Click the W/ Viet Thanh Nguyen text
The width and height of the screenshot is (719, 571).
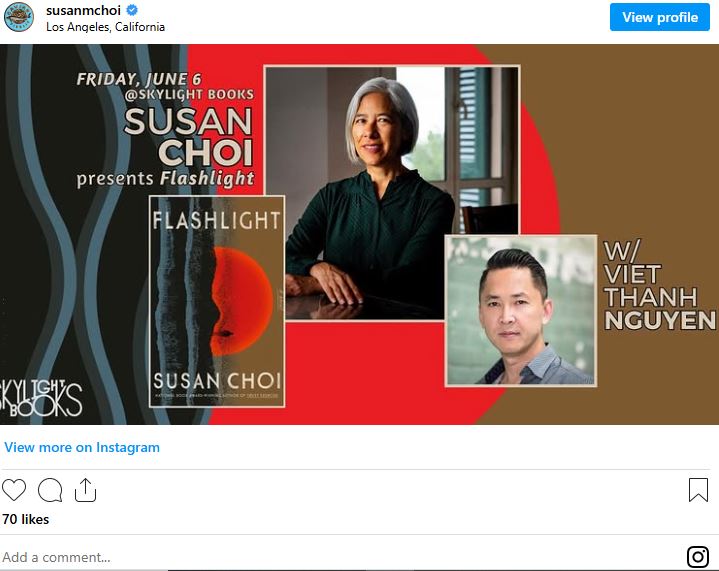pos(659,285)
